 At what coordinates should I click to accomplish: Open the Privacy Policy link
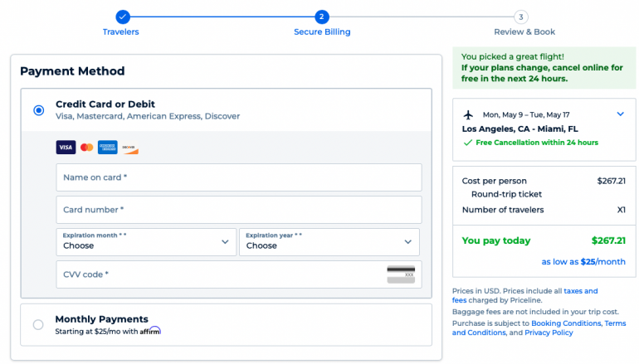point(548,332)
